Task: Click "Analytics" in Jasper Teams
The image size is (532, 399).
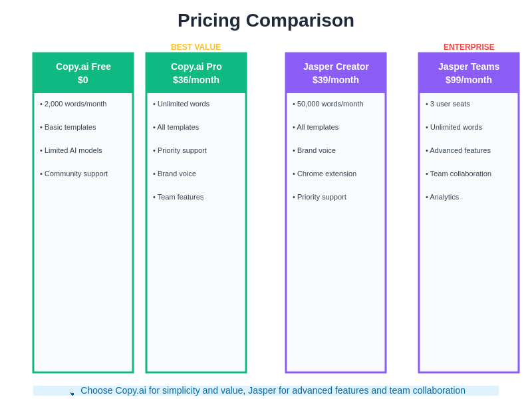Action: pos(444,197)
